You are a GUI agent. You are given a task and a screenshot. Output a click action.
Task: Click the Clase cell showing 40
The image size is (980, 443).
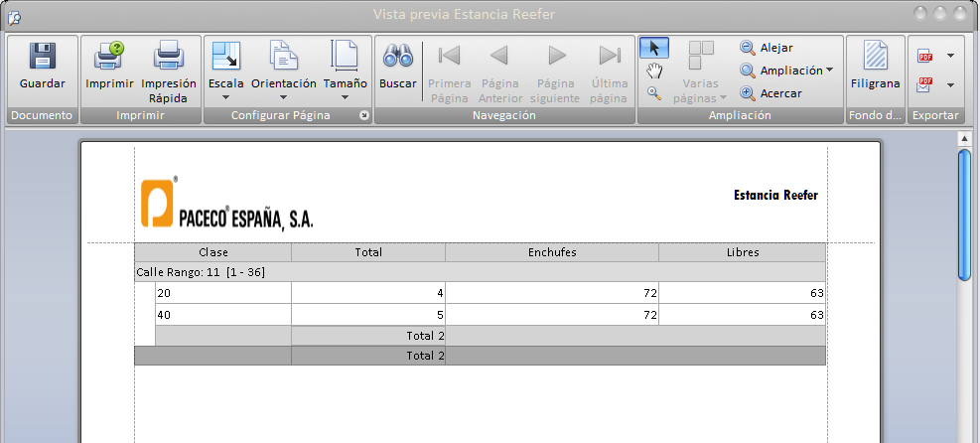click(223, 315)
